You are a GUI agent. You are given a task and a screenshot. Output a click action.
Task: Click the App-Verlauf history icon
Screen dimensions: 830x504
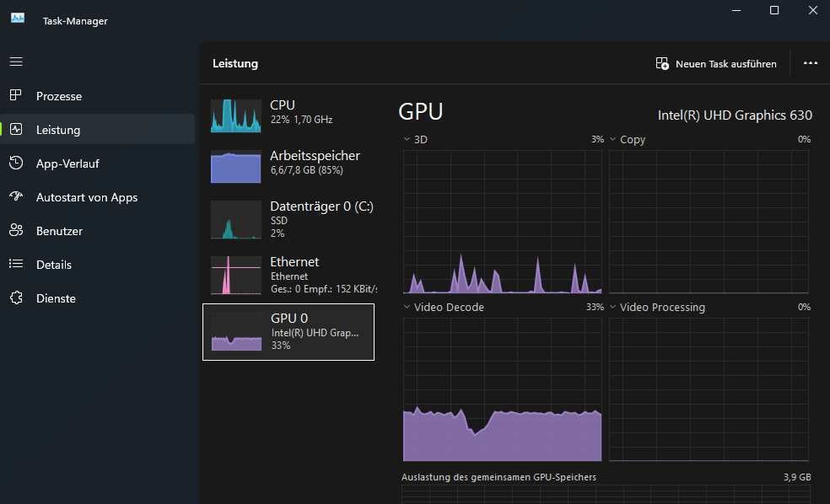(16, 163)
